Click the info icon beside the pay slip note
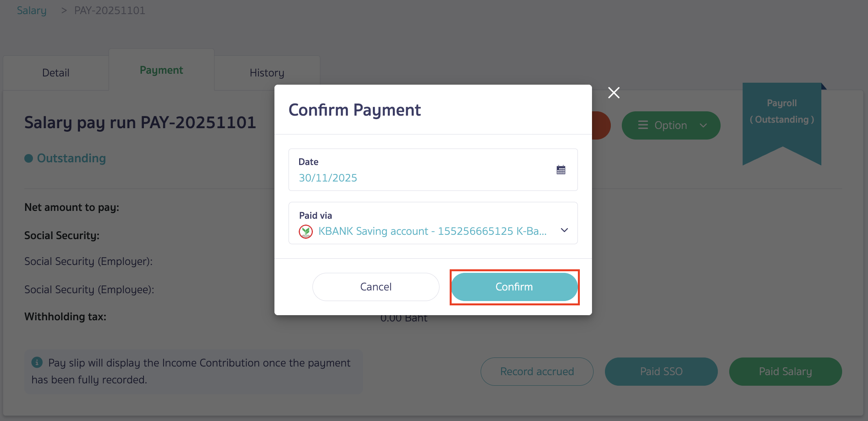Viewport: 868px width, 421px height. [x=37, y=362]
